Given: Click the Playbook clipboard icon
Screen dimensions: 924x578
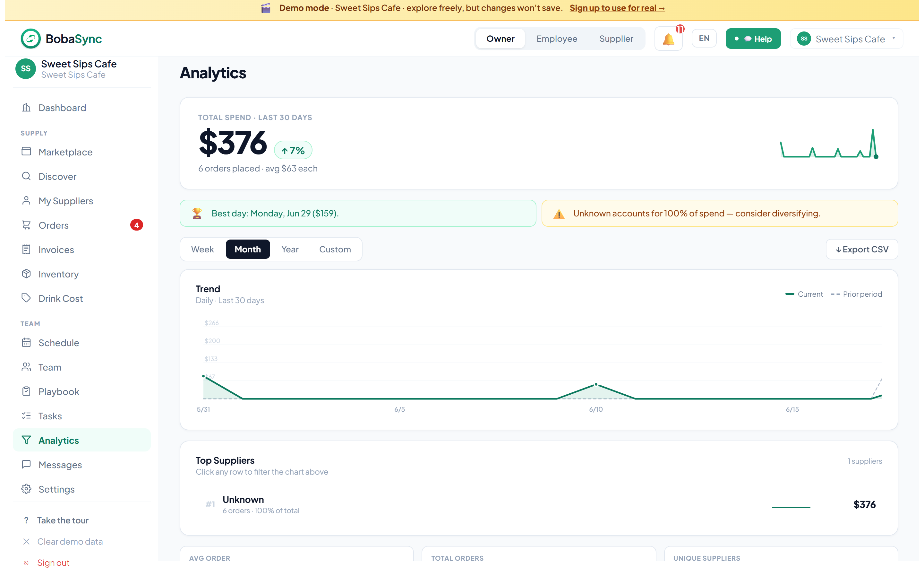Looking at the screenshot, I should click(x=26, y=391).
